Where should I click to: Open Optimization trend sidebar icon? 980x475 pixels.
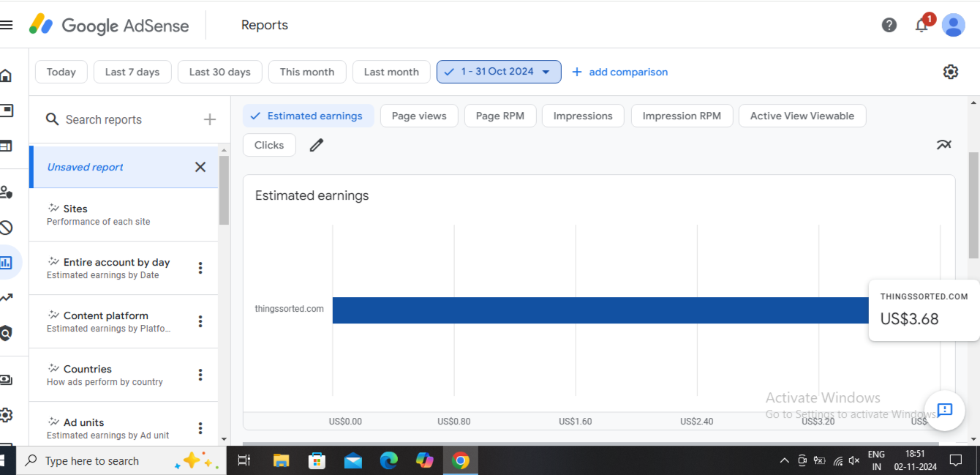click(x=6, y=297)
